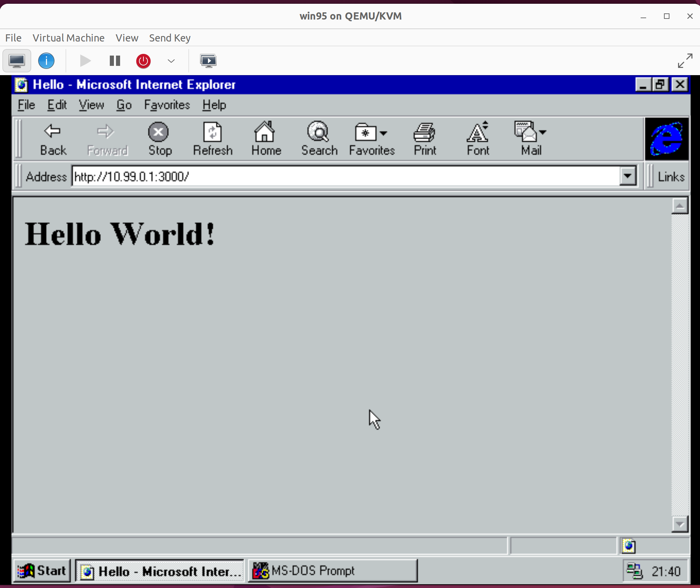Open virt-manager File menu
This screenshot has height=588, width=700.
[x=13, y=38]
